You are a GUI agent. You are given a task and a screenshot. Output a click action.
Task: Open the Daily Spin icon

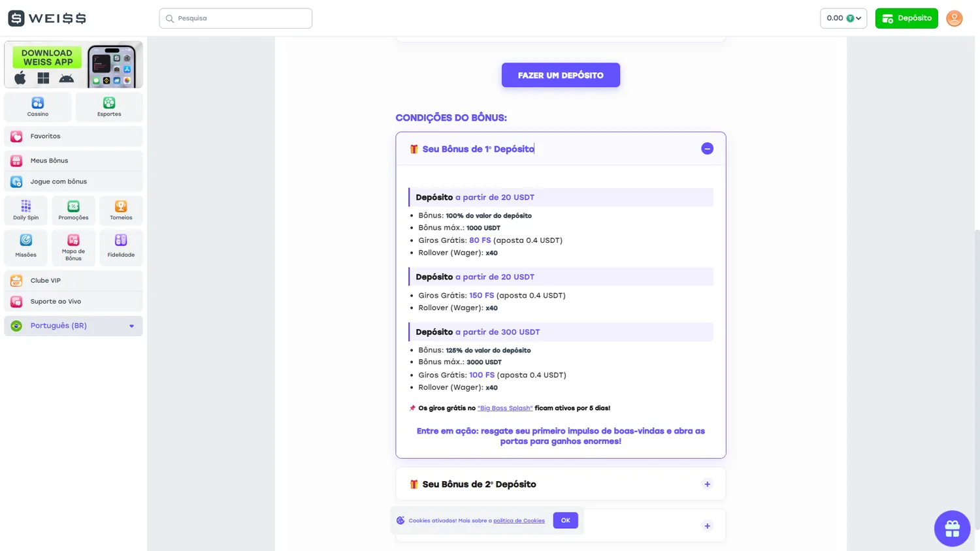26,210
